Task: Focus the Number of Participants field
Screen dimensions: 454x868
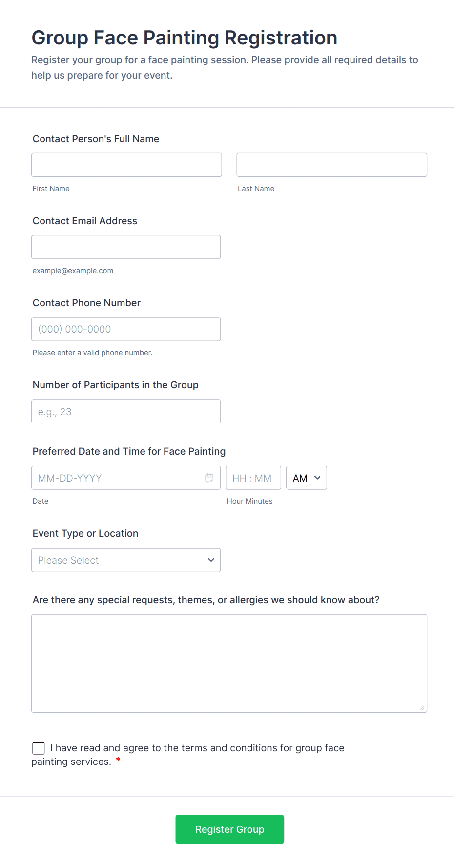Action: click(126, 411)
